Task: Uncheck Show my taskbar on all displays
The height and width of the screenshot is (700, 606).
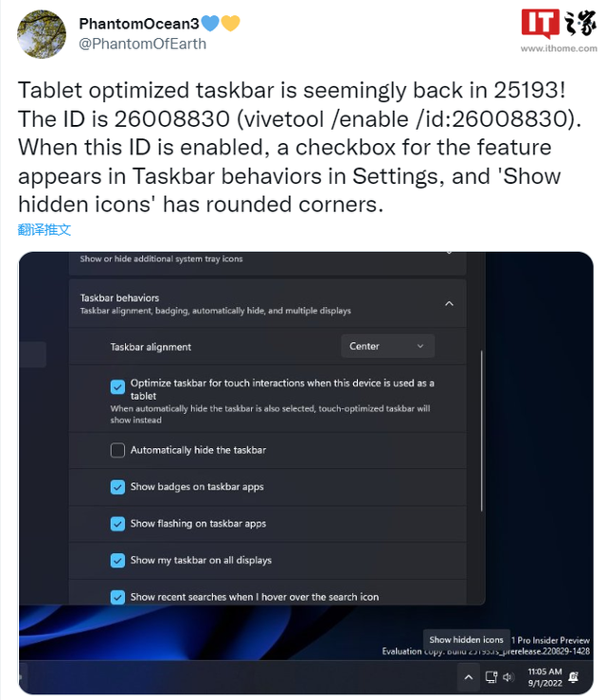Action: (x=117, y=560)
